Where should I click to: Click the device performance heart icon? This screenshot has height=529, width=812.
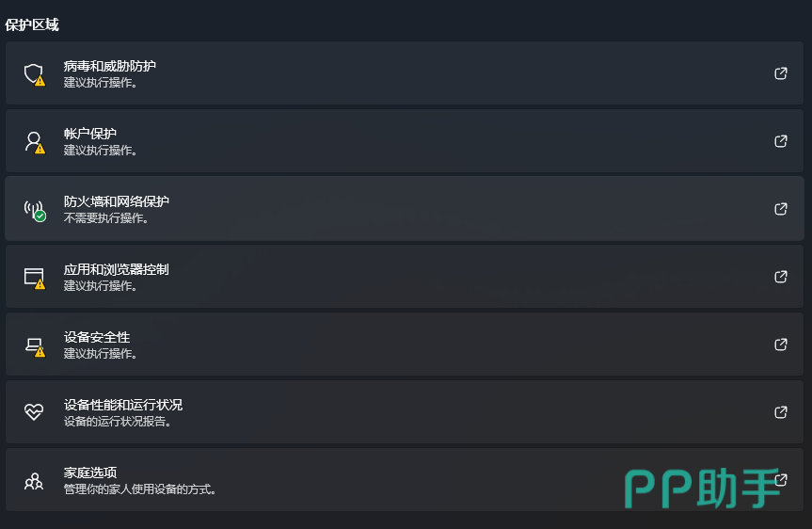click(34, 412)
